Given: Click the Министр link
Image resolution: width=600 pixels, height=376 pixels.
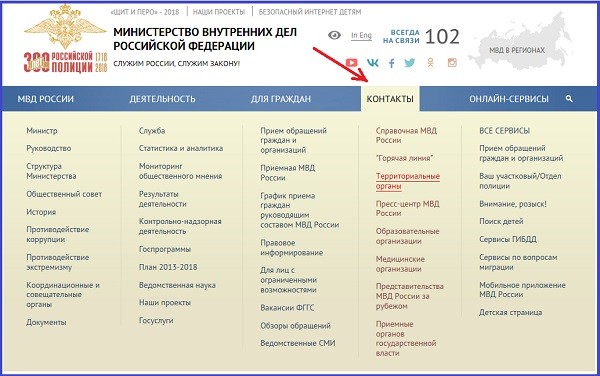Looking at the screenshot, I should pos(42,131).
